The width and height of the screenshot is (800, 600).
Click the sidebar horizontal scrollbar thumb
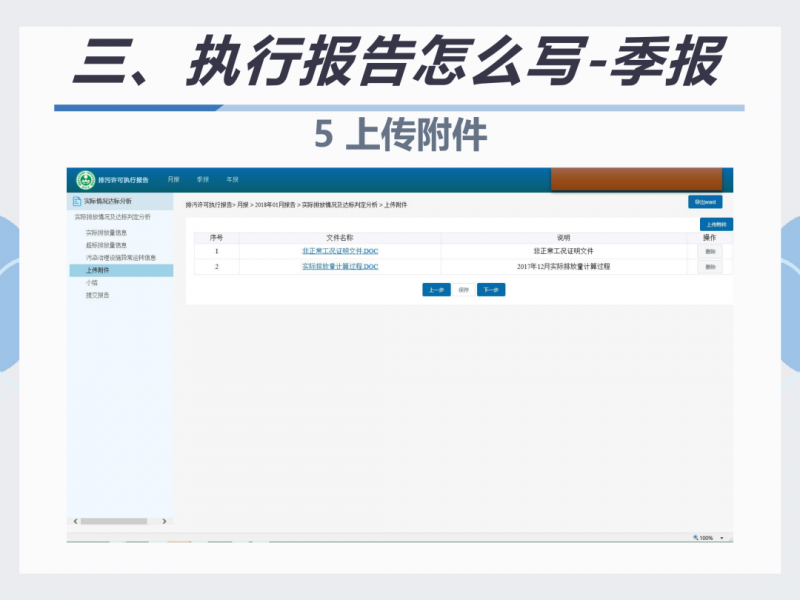tap(114, 521)
